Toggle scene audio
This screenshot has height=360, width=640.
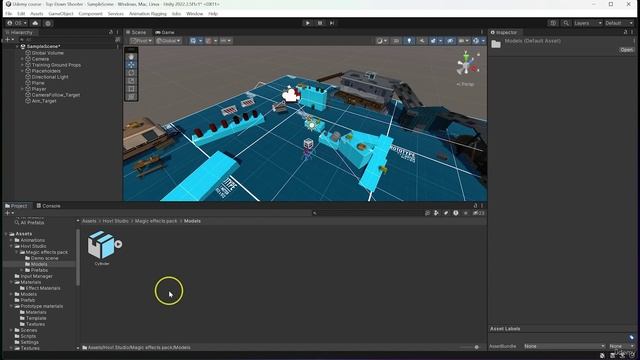[422, 41]
